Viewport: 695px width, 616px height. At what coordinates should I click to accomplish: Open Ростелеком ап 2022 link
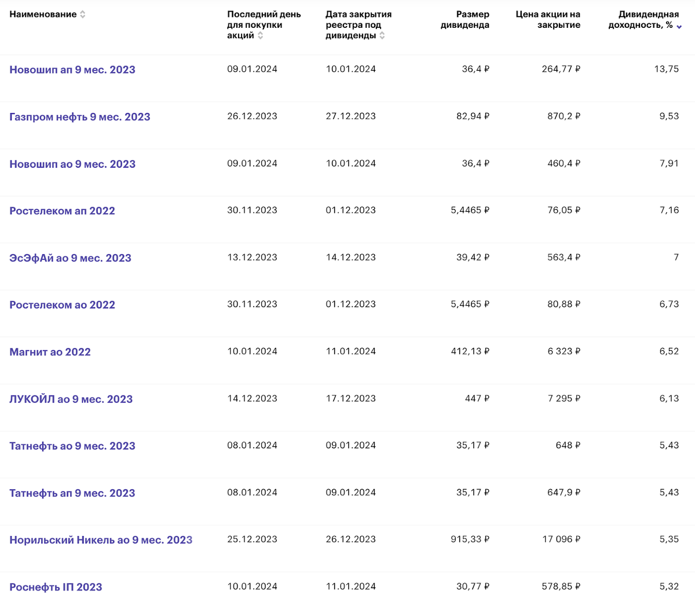62,211
